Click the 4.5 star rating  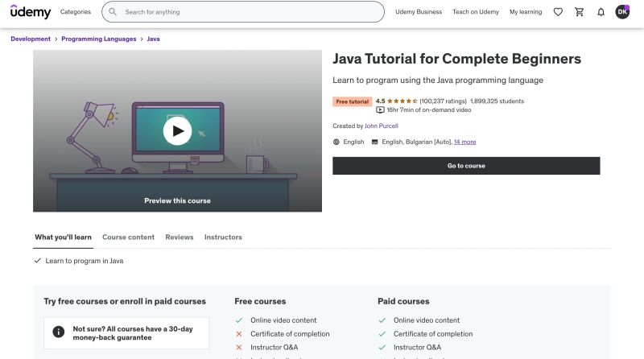pos(396,101)
